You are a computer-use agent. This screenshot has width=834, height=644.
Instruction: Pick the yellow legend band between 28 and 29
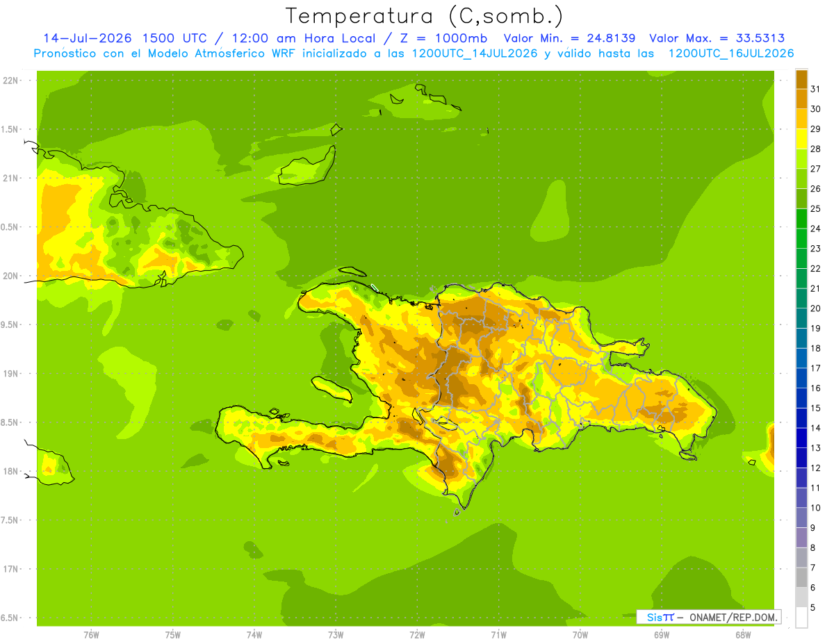pos(801,139)
